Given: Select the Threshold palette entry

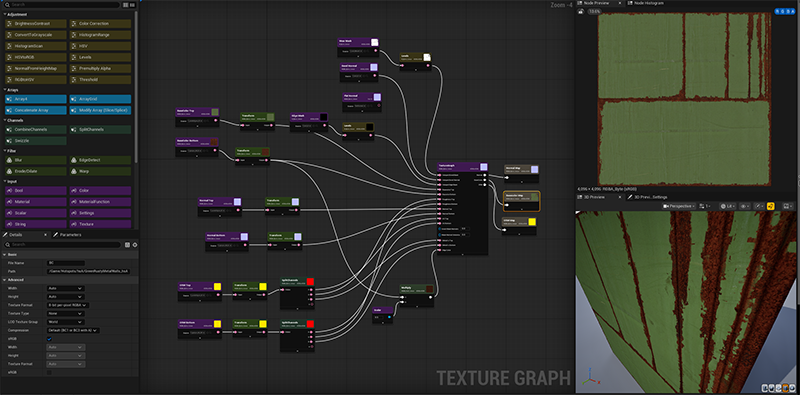Looking at the screenshot, I should 101,80.
